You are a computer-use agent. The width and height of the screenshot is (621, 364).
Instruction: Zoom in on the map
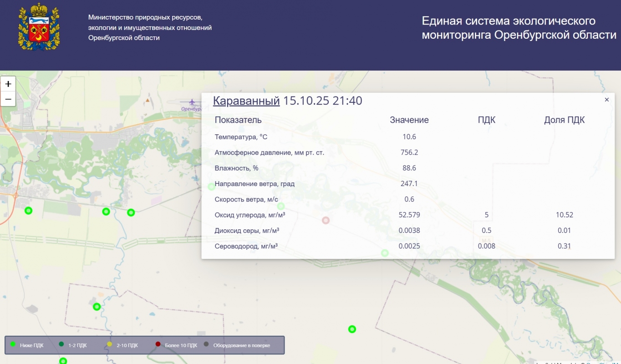[8, 84]
